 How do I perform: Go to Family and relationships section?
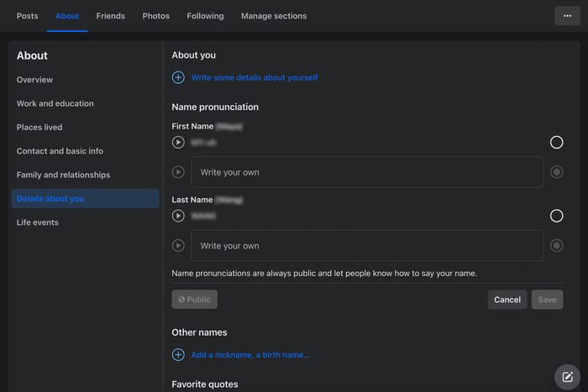pyautogui.click(x=63, y=175)
